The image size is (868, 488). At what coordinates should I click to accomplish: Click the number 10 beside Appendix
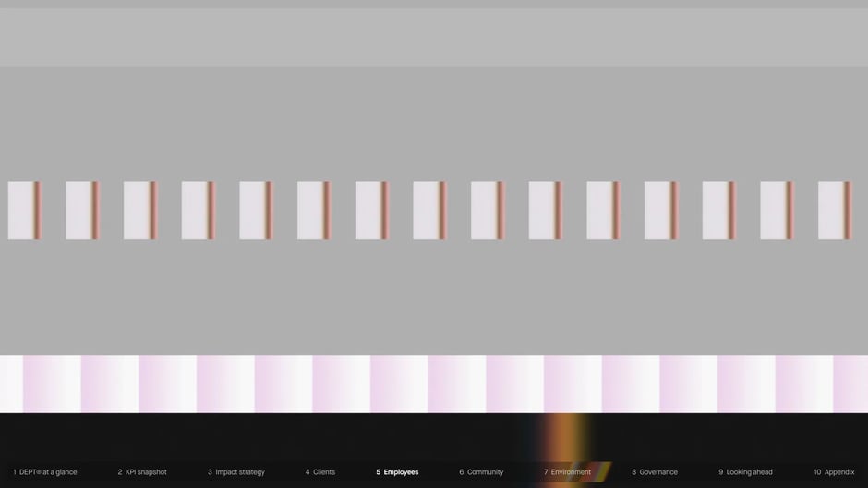[x=817, y=472]
